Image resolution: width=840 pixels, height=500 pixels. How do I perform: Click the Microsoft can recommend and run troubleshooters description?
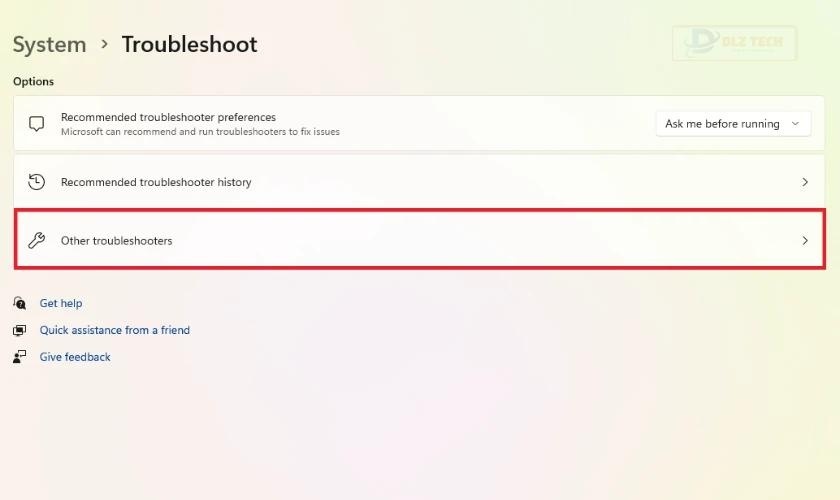coord(200,132)
